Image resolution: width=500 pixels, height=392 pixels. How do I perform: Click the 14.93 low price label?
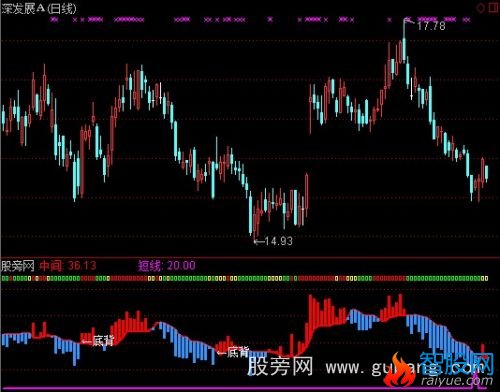(278, 241)
